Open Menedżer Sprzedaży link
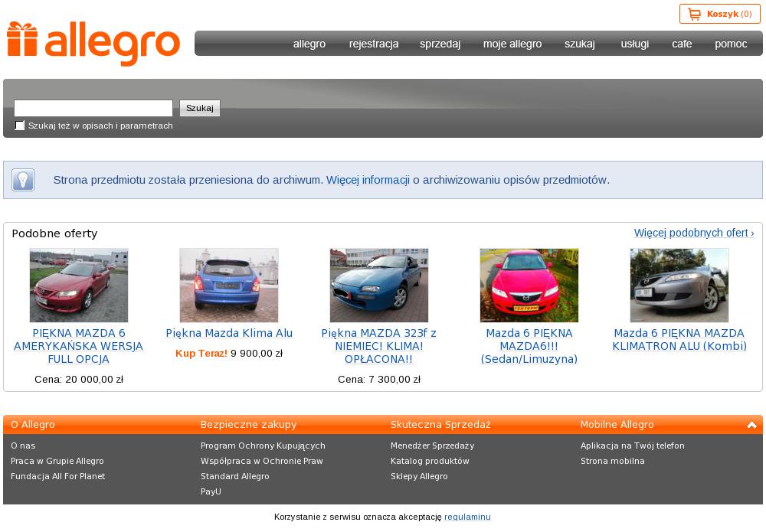Screen dimensions: 766x532 point(432,446)
